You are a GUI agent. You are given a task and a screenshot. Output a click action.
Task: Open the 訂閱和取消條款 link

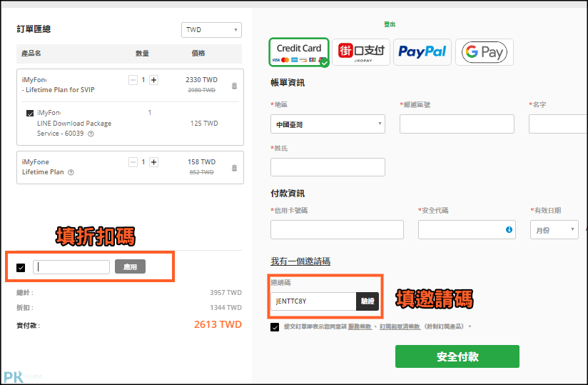(x=400, y=326)
